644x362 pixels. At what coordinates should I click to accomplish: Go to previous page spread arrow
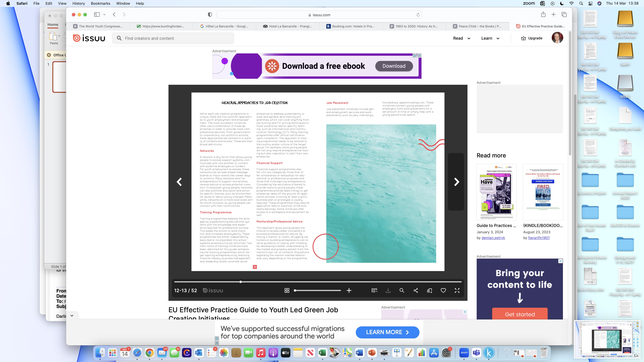pos(179,182)
